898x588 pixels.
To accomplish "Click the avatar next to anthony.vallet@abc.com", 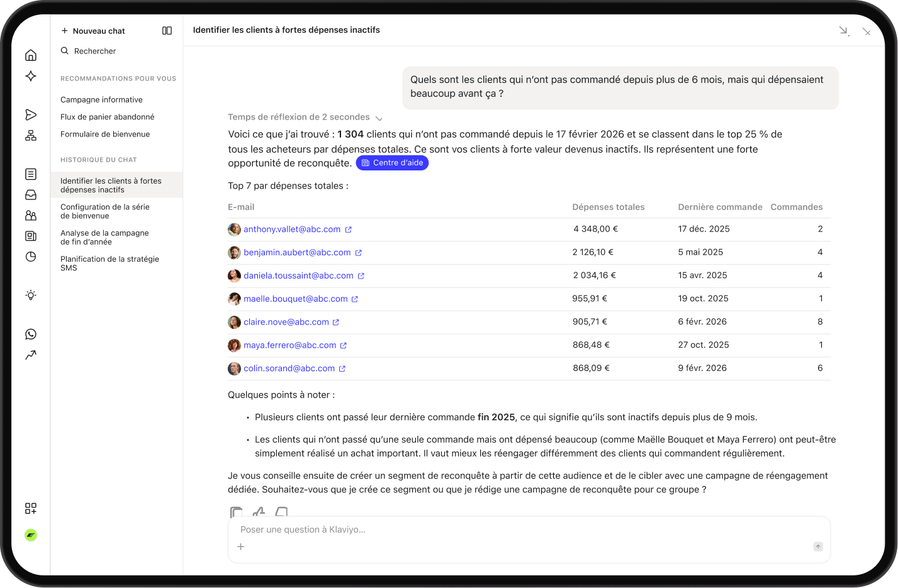I will 234,230.
